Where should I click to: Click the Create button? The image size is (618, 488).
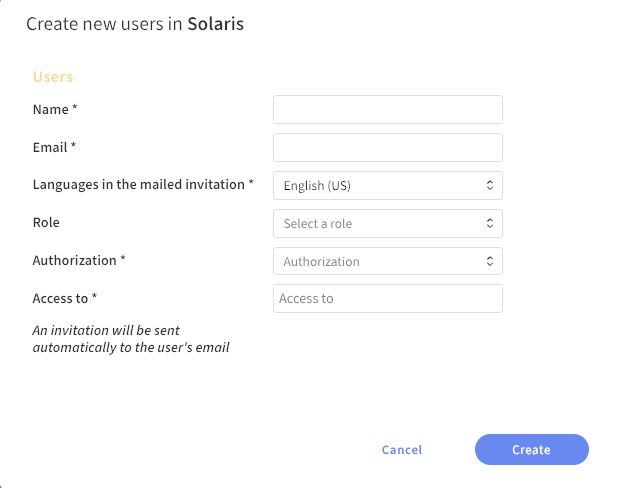[x=531, y=450]
